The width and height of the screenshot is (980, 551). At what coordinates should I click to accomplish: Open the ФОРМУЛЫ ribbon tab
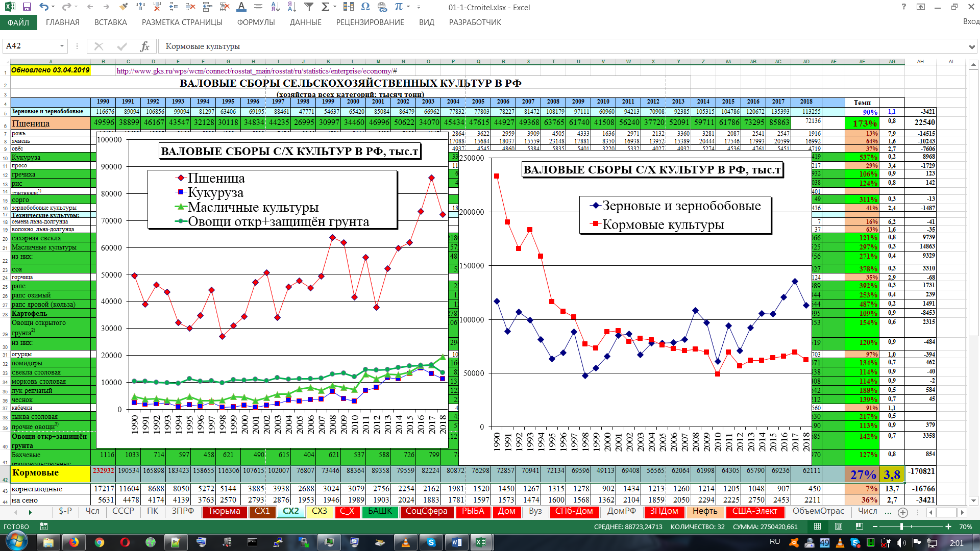(x=256, y=22)
